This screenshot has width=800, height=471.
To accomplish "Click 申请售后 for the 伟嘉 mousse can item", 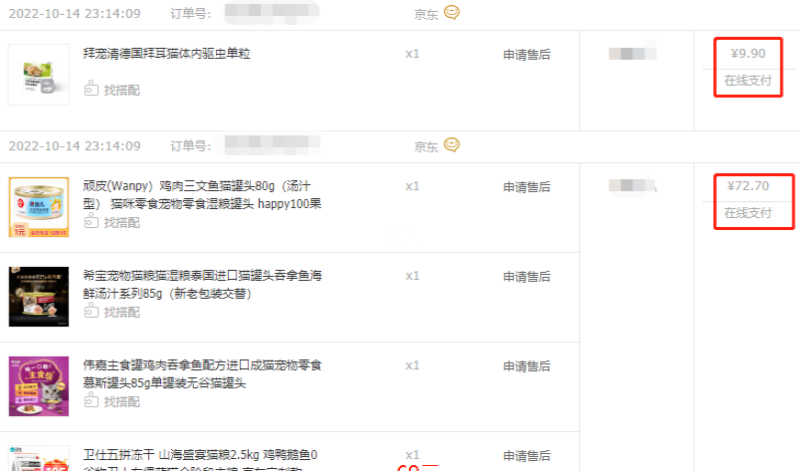I will pos(527,366).
